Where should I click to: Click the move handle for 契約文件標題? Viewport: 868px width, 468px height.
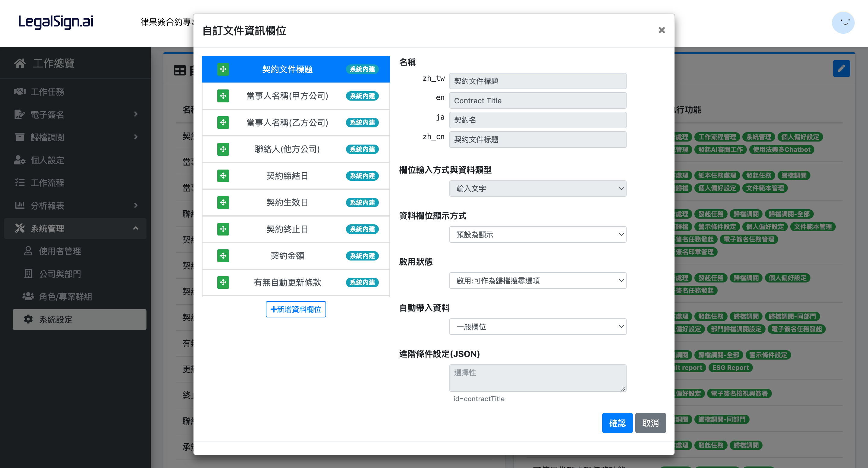click(x=223, y=69)
